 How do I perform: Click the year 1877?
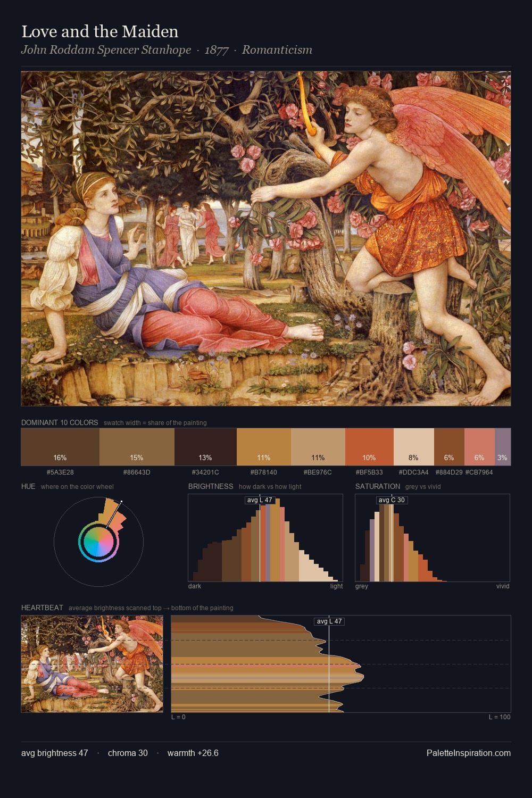217,50
